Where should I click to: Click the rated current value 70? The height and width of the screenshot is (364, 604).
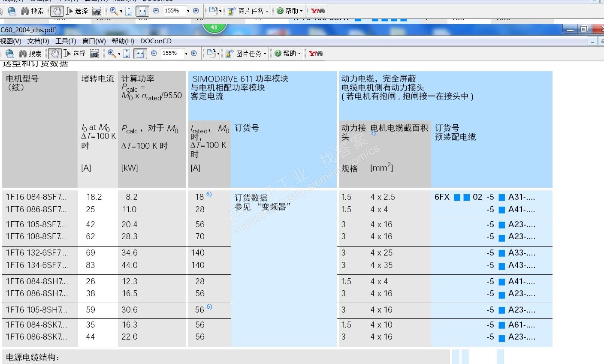(200, 237)
